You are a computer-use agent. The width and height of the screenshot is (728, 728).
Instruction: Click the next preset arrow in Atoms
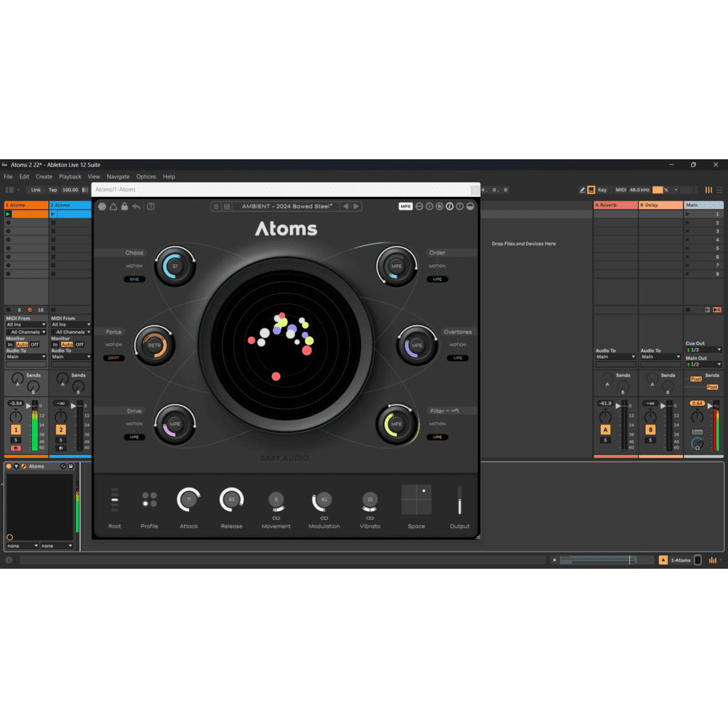(x=355, y=206)
